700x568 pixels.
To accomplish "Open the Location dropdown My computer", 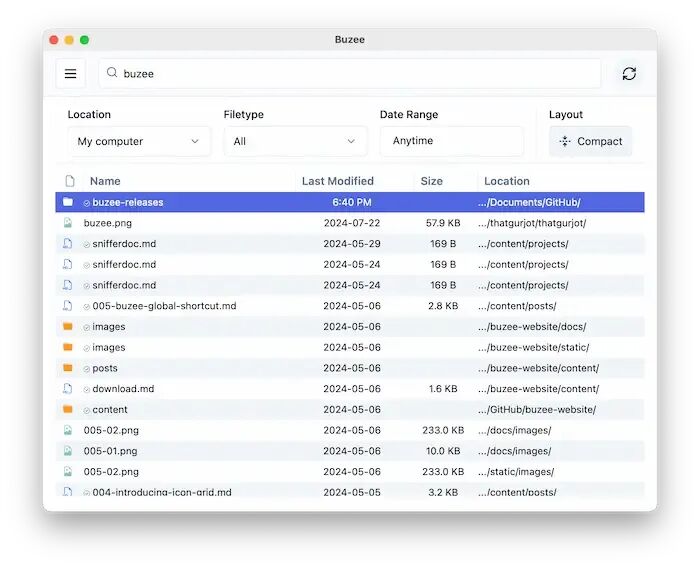I will tap(139, 141).
